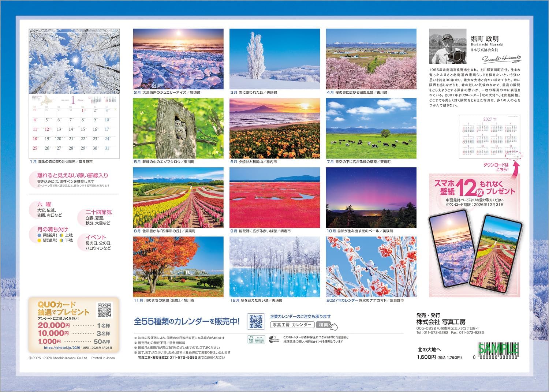This screenshot has width=549, height=392.
Task: Select the April cherry blossom photo
Action: (x=371, y=59)
